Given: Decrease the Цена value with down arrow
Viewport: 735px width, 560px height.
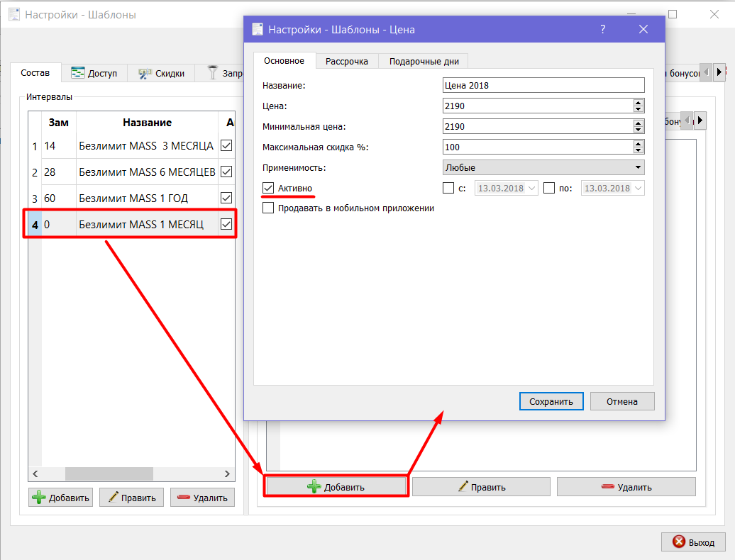Looking at the screenshot, I should pyautogui.click(x=638, y=109).
